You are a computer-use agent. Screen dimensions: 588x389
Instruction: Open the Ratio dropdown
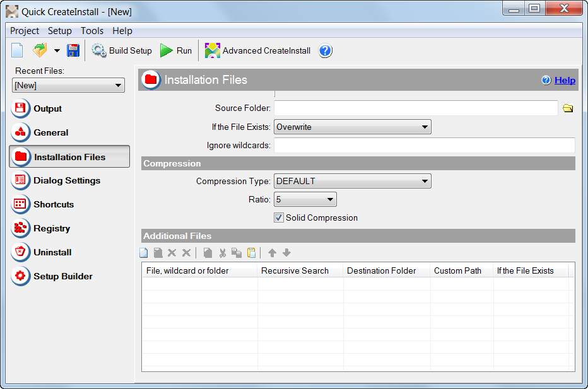click(x=305, y=199)
